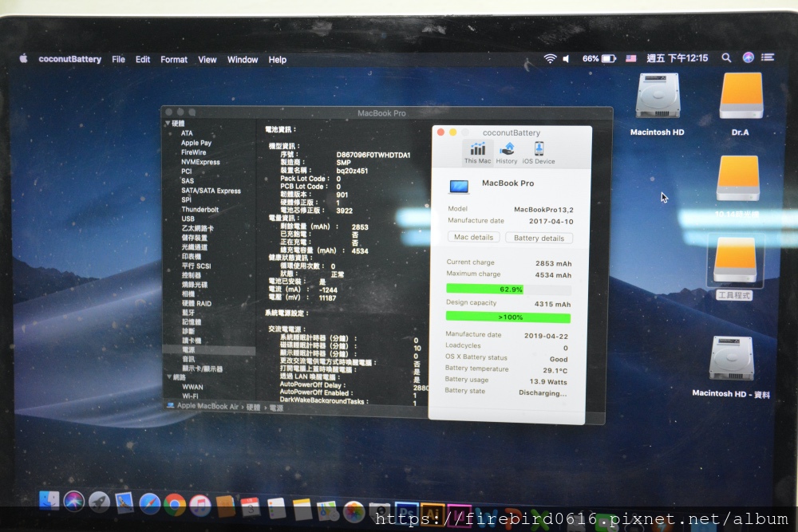798x532 pixels.
Task: Launch Illustrator from the Dock
Action: (432, 514)
